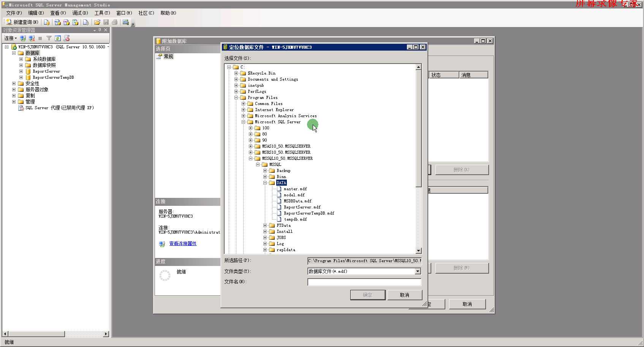Click the 新建查询 (New Query) toolbar button

(22, 22)
